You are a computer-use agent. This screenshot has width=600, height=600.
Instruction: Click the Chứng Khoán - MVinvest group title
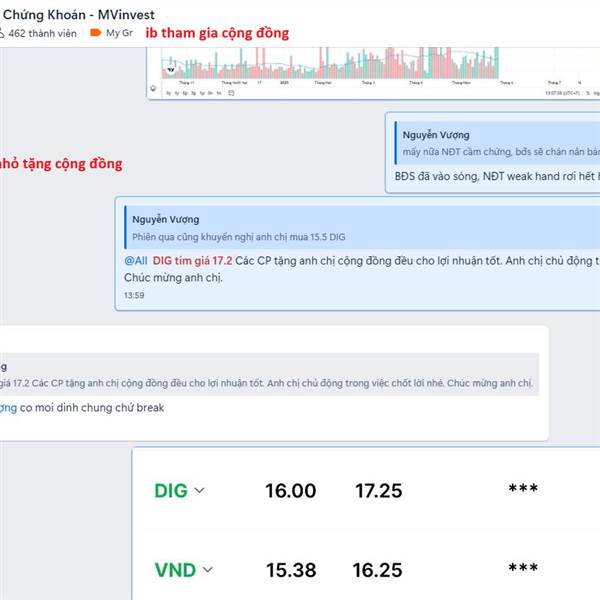(x=78, y=15)
